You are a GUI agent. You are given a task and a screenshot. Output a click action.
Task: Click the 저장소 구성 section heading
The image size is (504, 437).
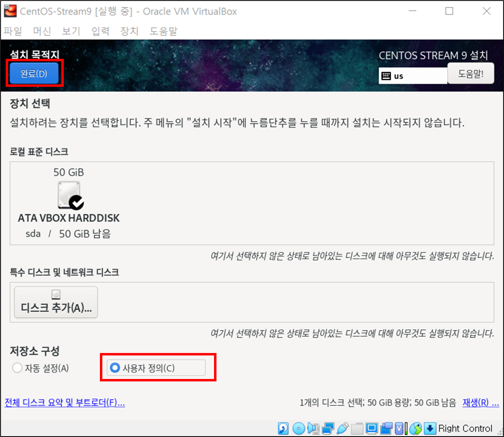click(x=35, y=351)
